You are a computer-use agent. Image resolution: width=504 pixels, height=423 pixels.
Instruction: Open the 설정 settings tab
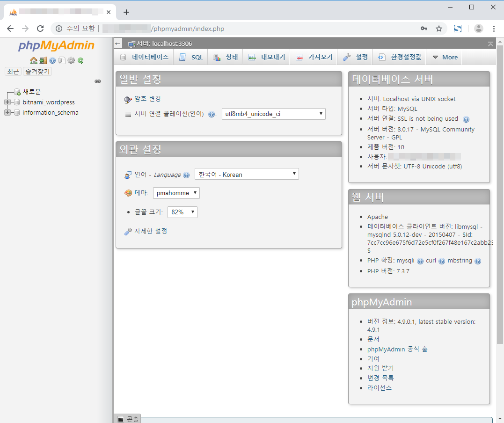pos(355,57)
